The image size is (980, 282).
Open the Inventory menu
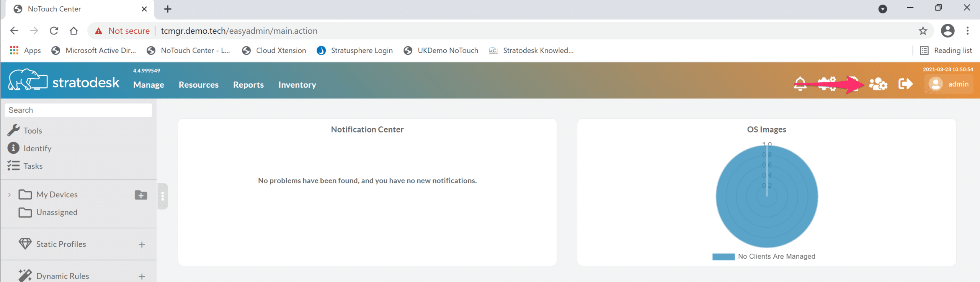click(x=297, y=85)
